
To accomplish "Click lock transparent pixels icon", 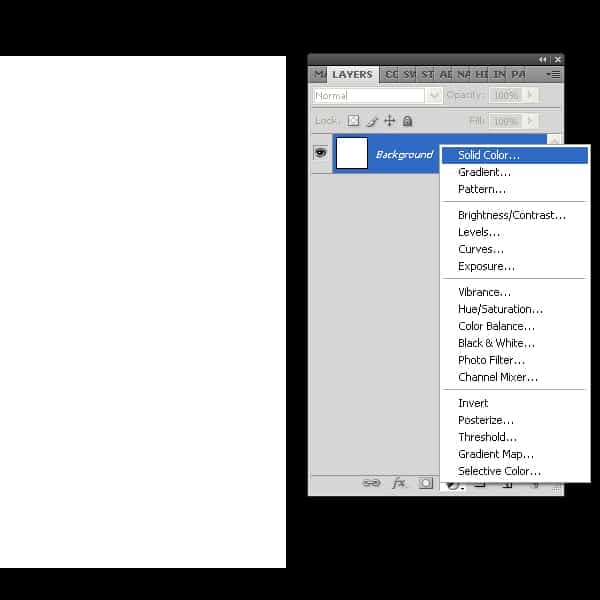I will (353, 121).
